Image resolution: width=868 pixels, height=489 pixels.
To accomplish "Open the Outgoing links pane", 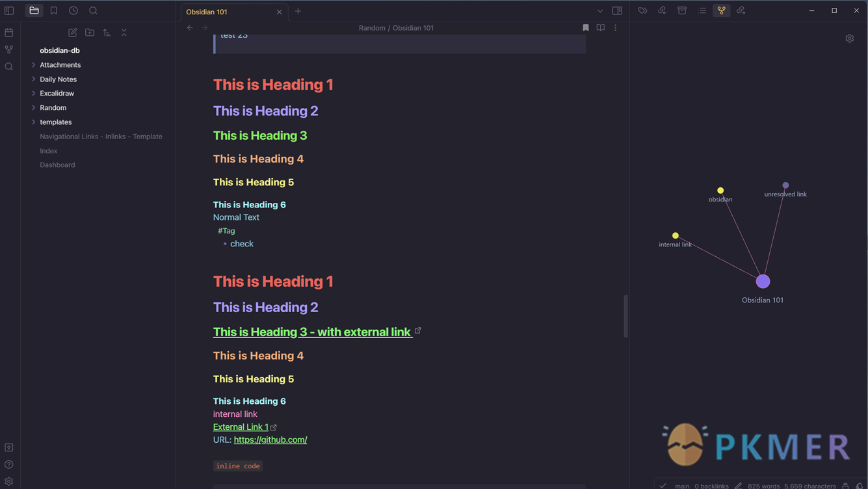I will click(x=741, y=10).
